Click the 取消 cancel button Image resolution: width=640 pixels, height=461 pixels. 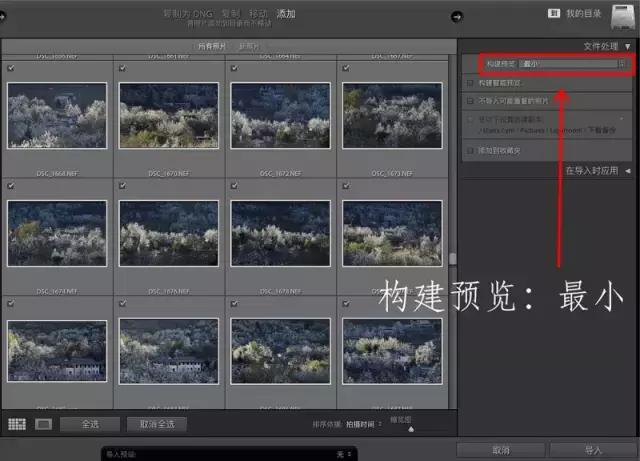501,450
